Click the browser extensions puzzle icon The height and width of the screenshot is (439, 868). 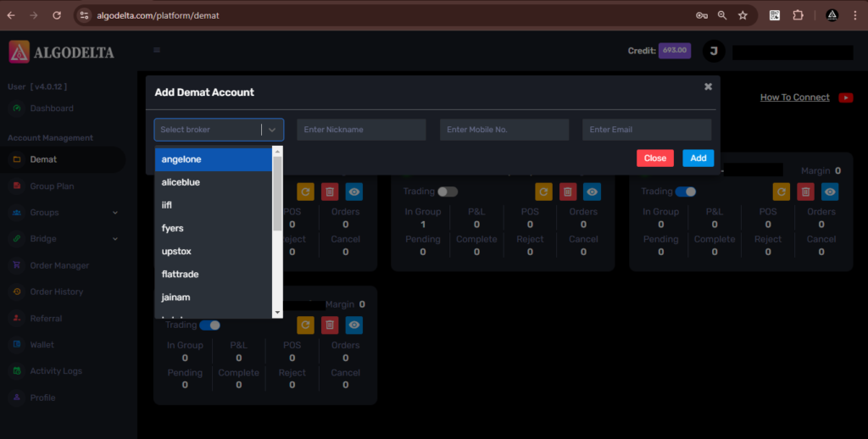point(798,15)
